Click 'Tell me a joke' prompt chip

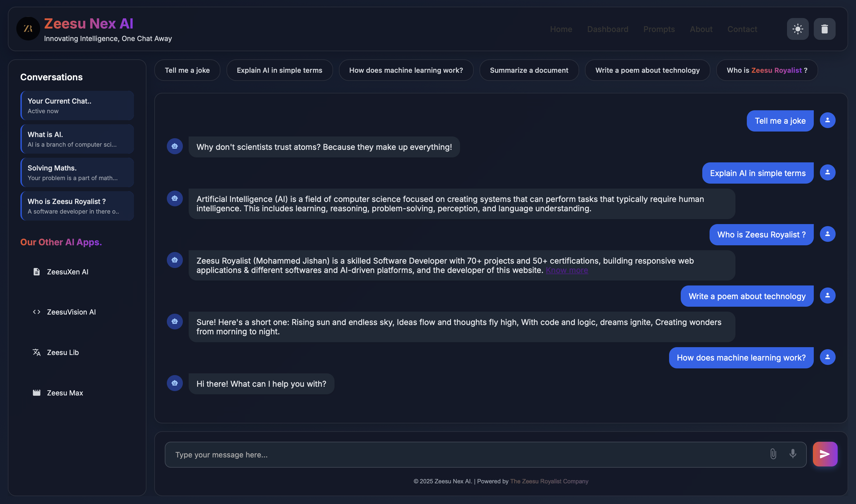click(x=187, y=70)
